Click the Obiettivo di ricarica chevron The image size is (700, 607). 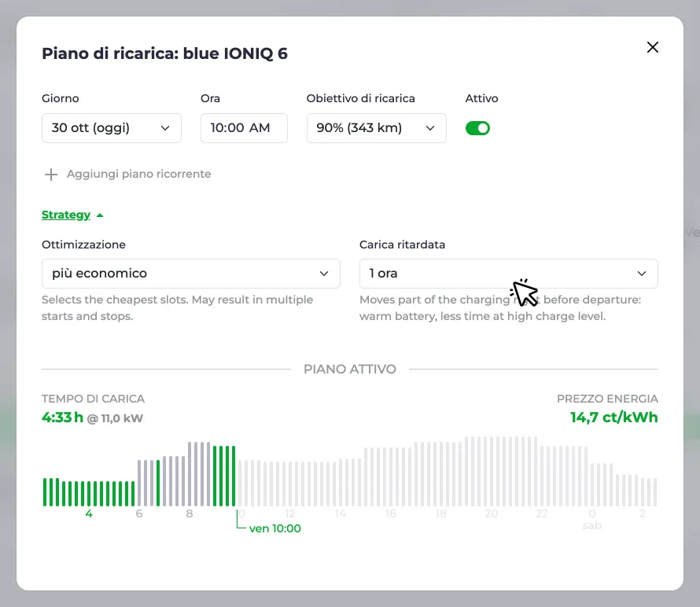[x=430, y=128]
